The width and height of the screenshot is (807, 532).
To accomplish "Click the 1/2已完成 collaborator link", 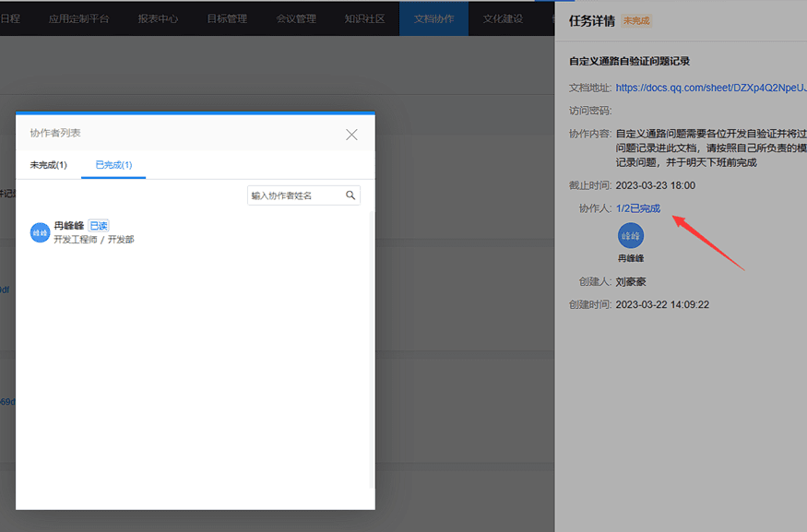I will (638, 208).
